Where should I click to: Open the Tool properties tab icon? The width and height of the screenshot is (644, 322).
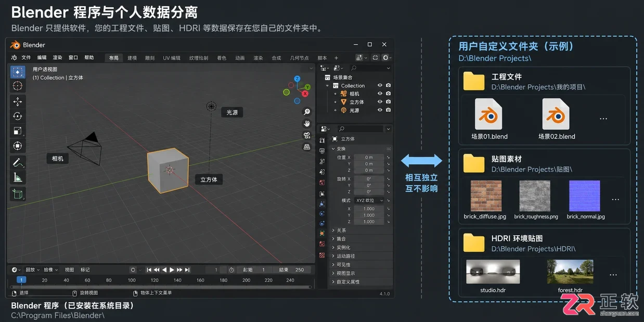coord(322,140)
